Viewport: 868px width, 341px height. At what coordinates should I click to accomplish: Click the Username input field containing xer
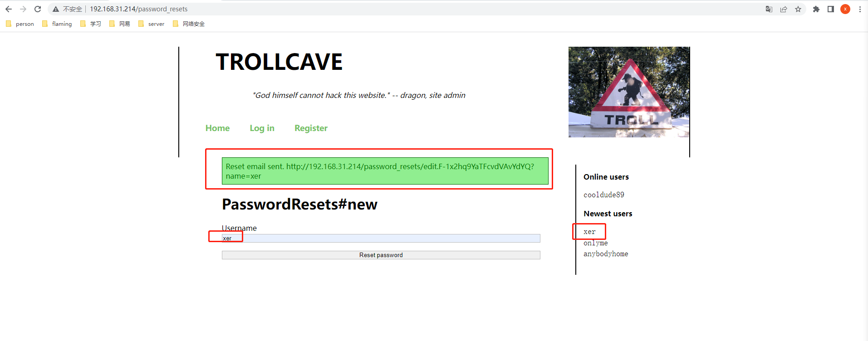(x=381, y=239)
